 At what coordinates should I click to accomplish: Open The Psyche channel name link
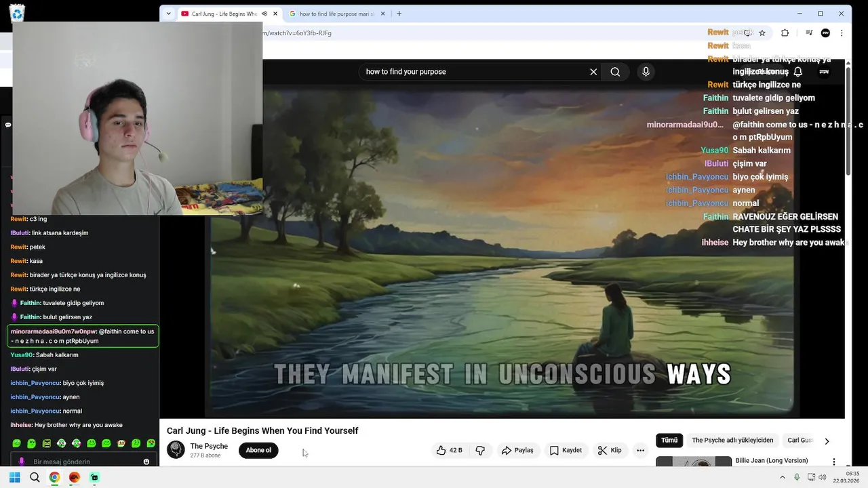click(209, 446)
